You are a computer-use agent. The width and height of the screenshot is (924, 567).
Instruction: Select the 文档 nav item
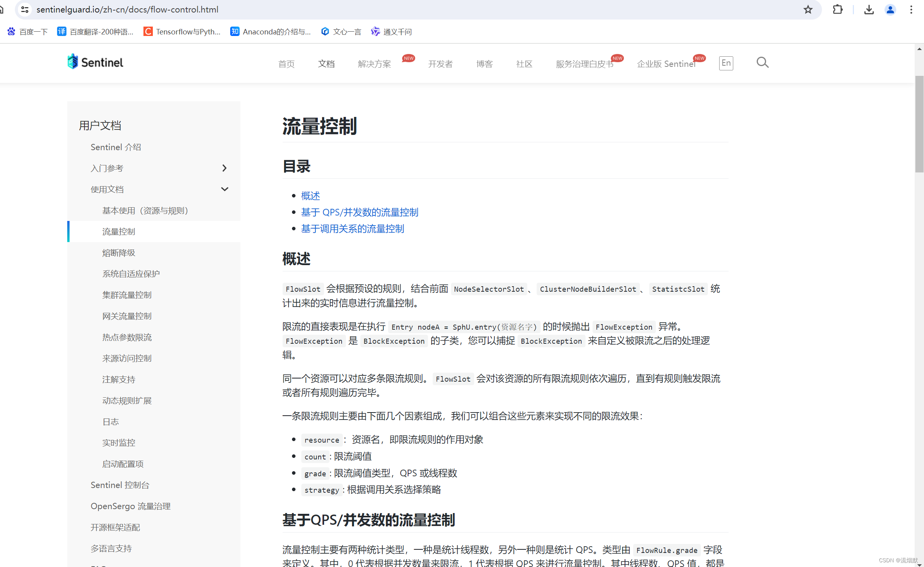(x=326, y=64)
